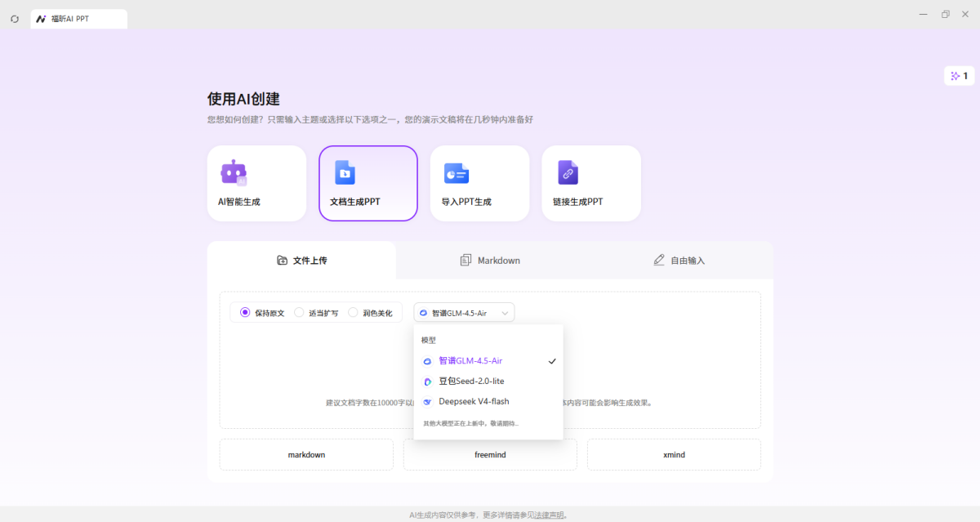Viewport: 980px width, 522px height.
Task: Click the 导入PPT生成 chart icon
Action: tap(457, 173)
